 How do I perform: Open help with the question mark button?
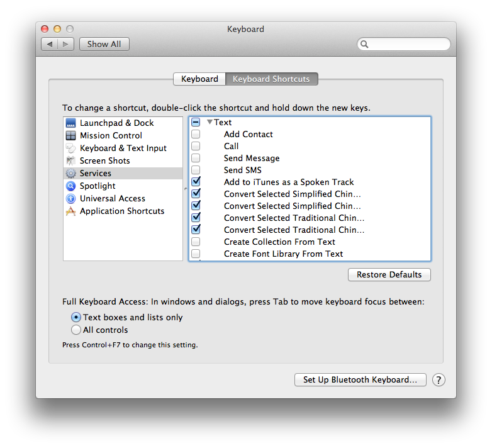439,380
